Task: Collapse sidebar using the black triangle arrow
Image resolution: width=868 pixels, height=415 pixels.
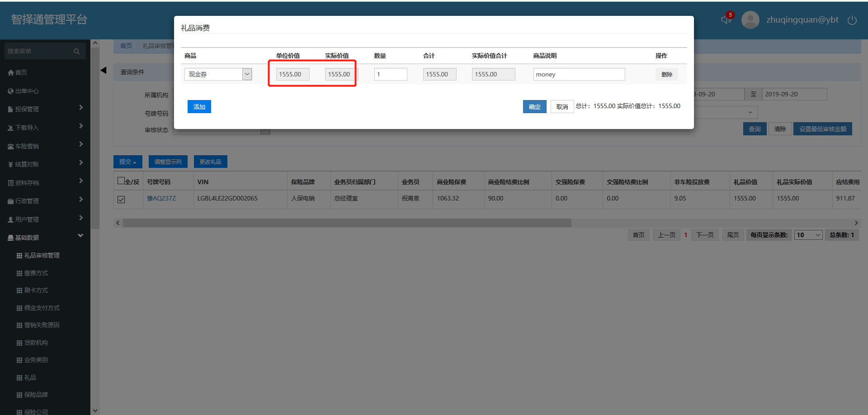Action: [104, 70]
